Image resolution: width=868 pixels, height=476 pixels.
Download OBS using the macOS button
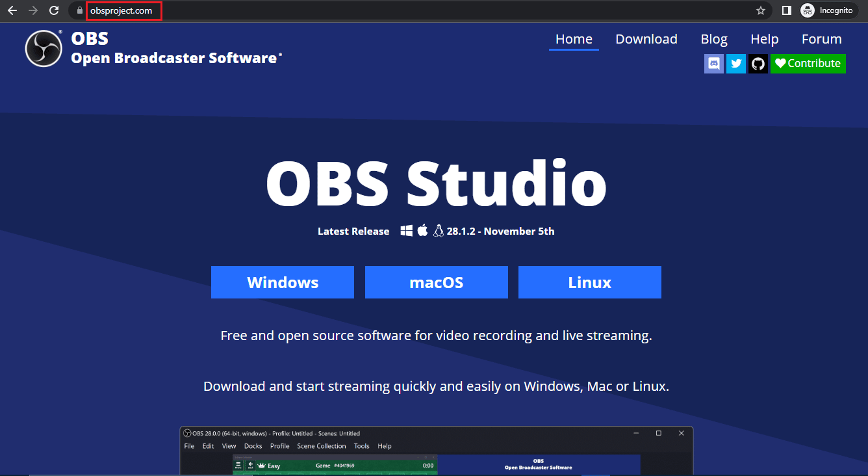click(x=437, y=282)
